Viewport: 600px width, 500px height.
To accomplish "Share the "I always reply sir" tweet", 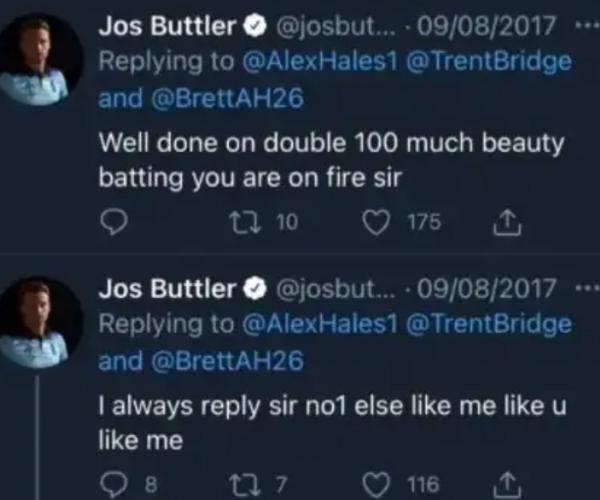I will tap(507, 484).
